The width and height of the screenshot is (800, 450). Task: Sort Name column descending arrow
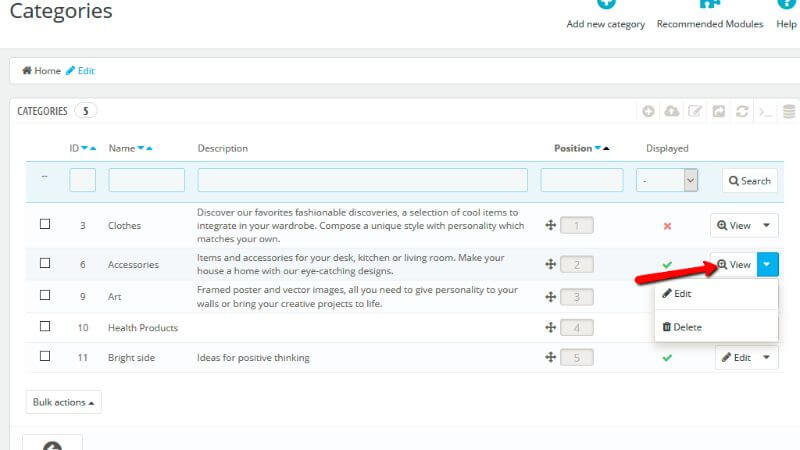click(x=141, y=148)
